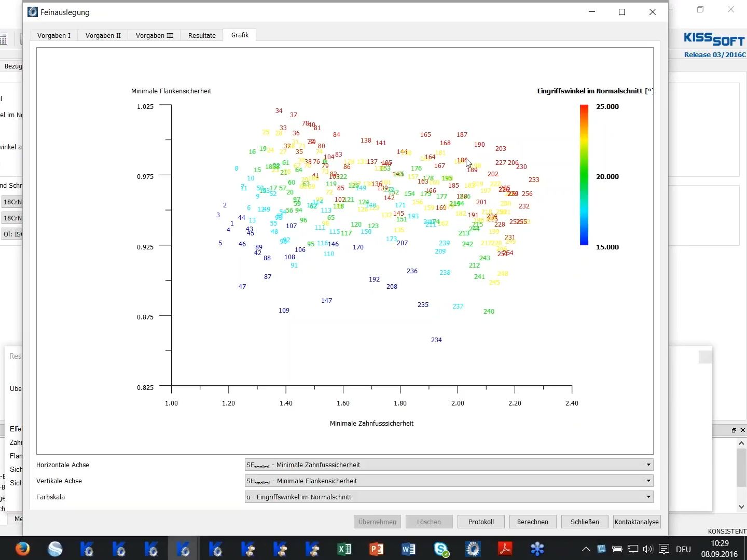Click the 25.000 legend value

607,107
